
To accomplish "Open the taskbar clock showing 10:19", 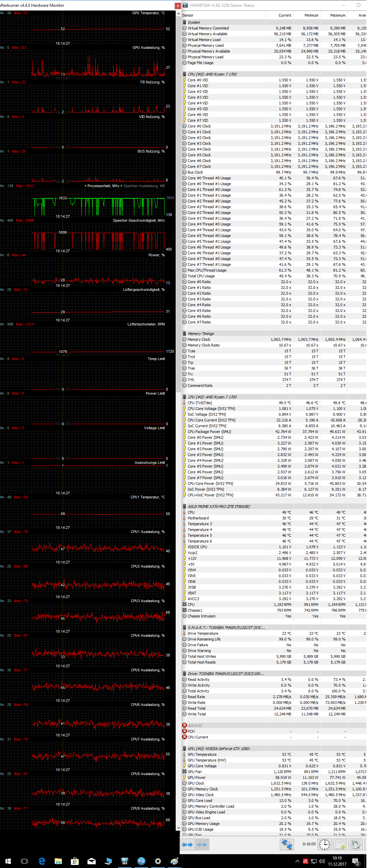I will pos(337,861).
